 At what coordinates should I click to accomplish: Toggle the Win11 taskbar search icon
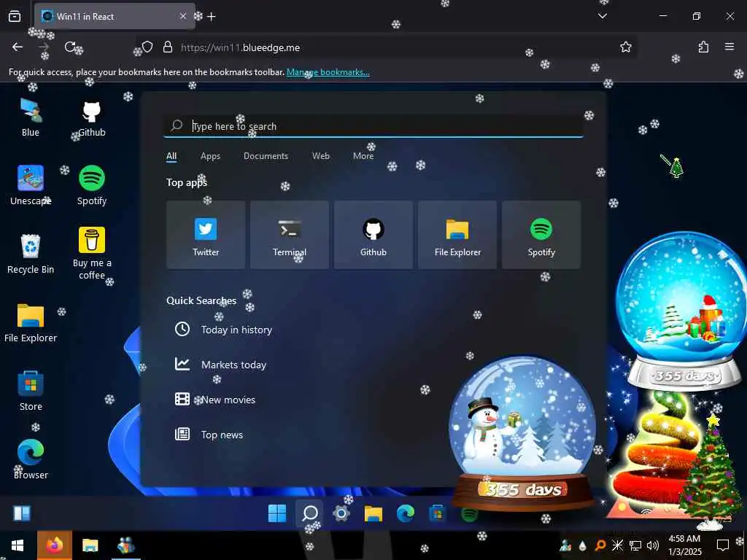pos(309,513)
